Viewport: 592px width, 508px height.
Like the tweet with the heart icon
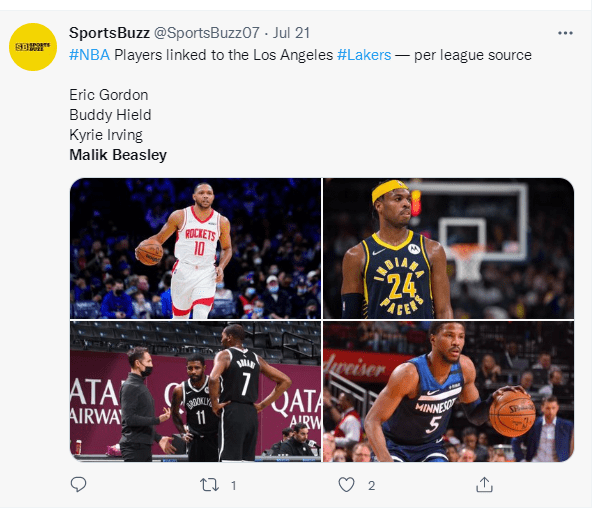tap(346, 485)
